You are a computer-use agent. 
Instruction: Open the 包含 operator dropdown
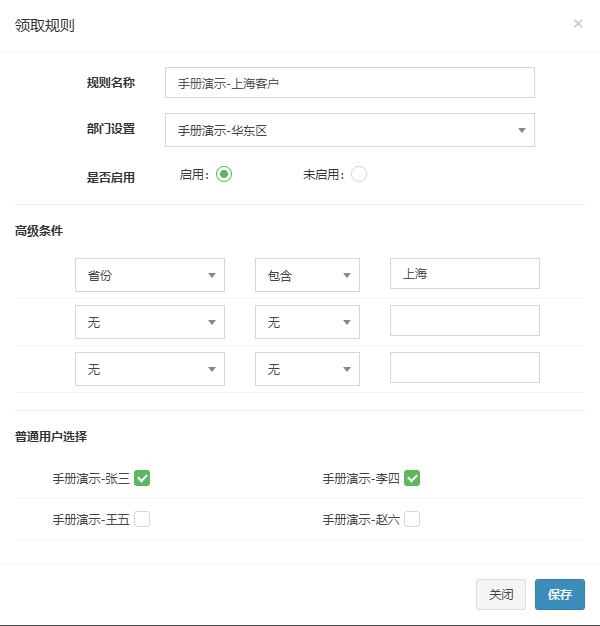pyautogui.click(x=307, y=275)
